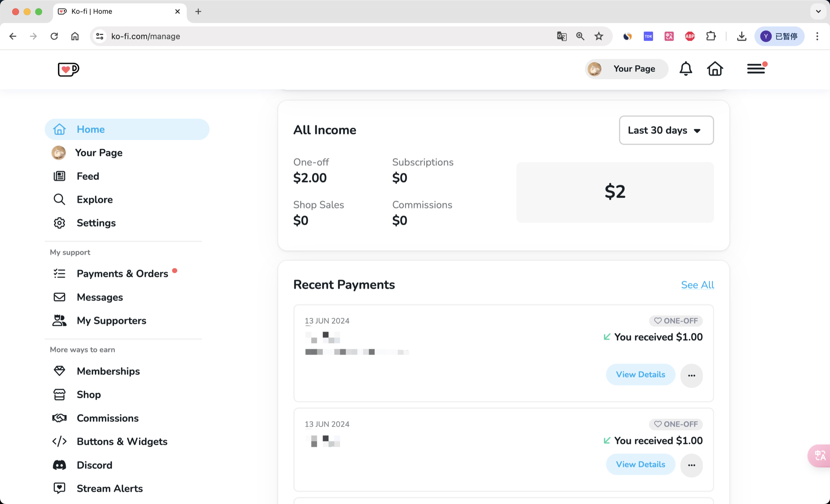
Task: Expand the browser tab search chevron
Action: (x=818, y=11)
